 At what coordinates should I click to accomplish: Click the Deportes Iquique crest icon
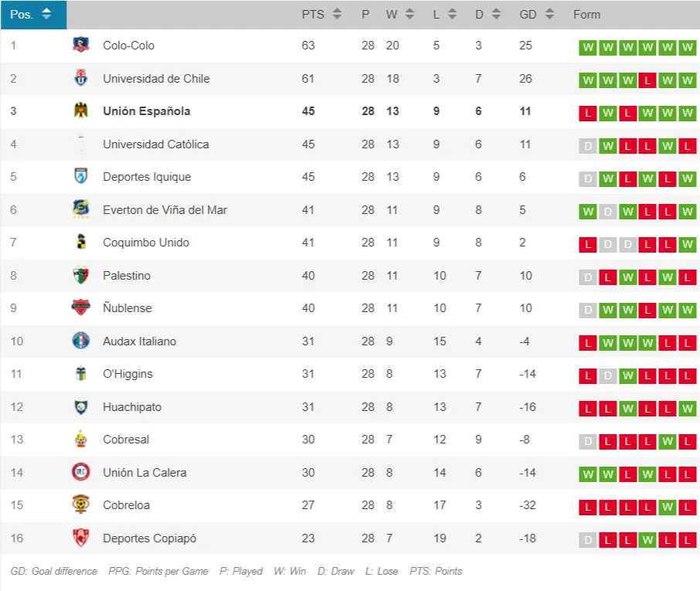tap(80, 177)
